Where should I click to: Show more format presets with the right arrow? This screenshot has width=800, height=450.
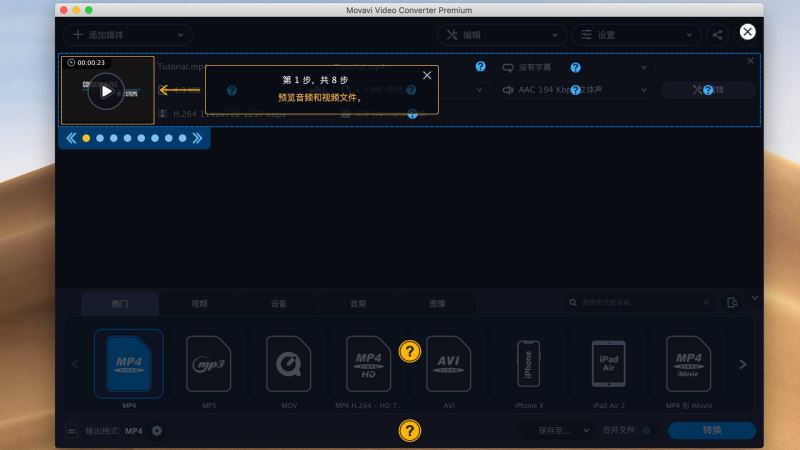point(742,364)
